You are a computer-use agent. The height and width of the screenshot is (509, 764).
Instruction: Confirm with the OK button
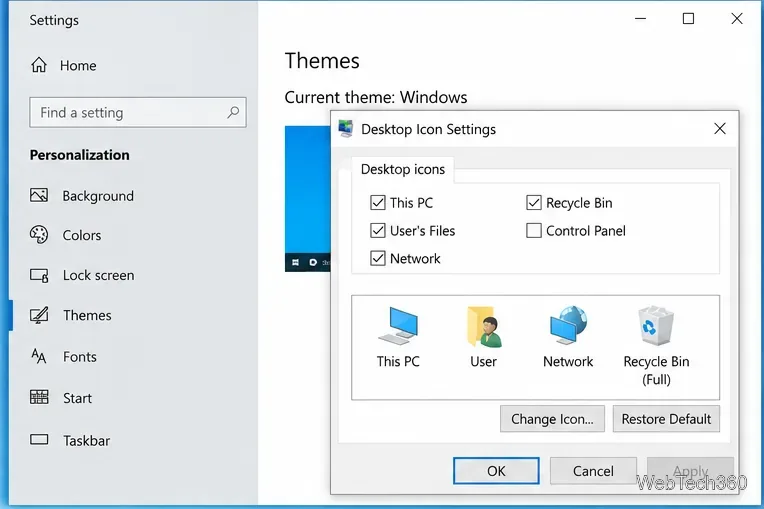click(x=496, y=471)
